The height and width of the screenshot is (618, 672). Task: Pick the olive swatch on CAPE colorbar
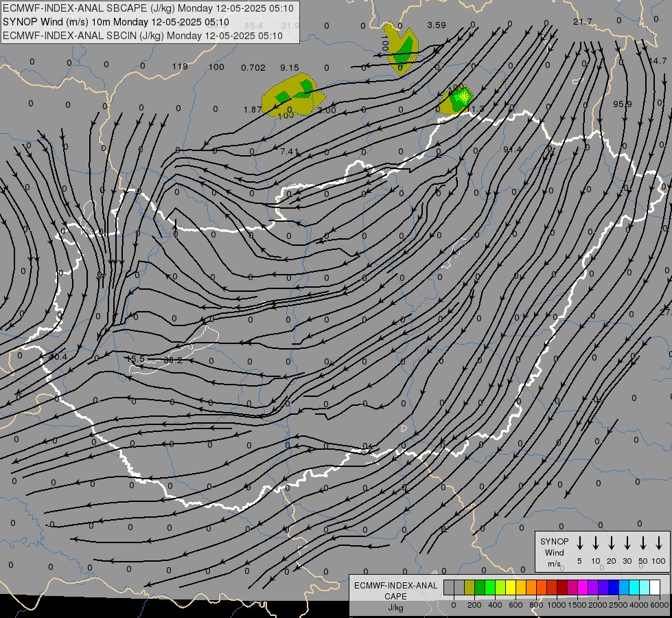coord(470,587)
